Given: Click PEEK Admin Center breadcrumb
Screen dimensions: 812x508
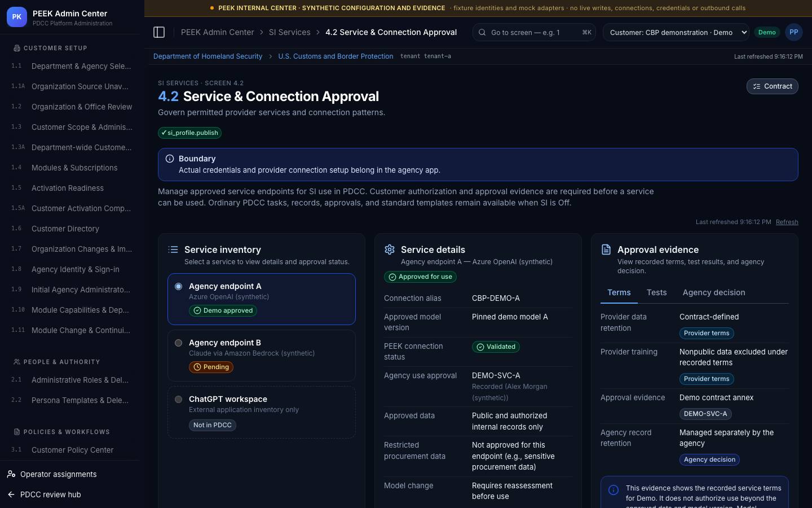Looking at the screenshot, I should pyautogui.click(x=217, y=32).
